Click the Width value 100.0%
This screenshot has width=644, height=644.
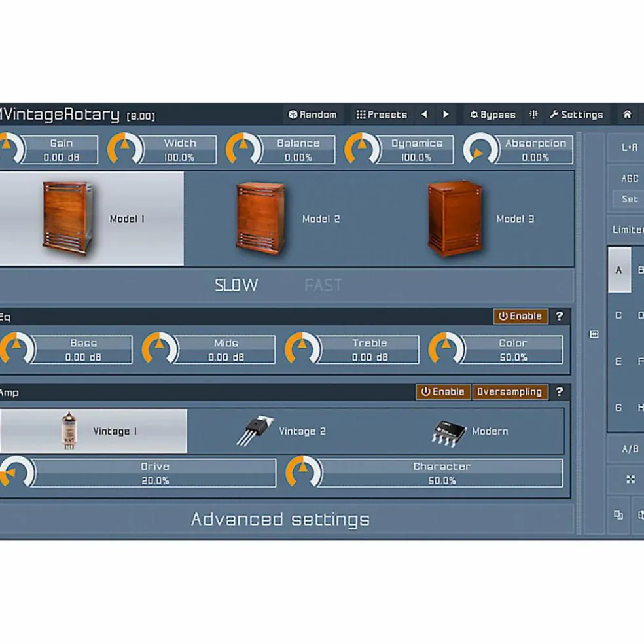(179, 157)
